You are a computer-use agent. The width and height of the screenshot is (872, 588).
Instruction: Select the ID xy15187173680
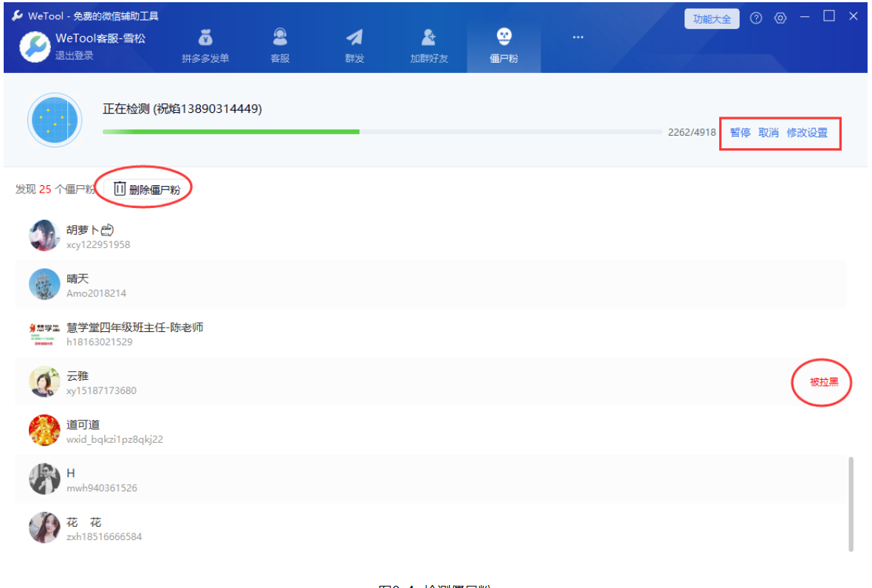pos(101,391)
